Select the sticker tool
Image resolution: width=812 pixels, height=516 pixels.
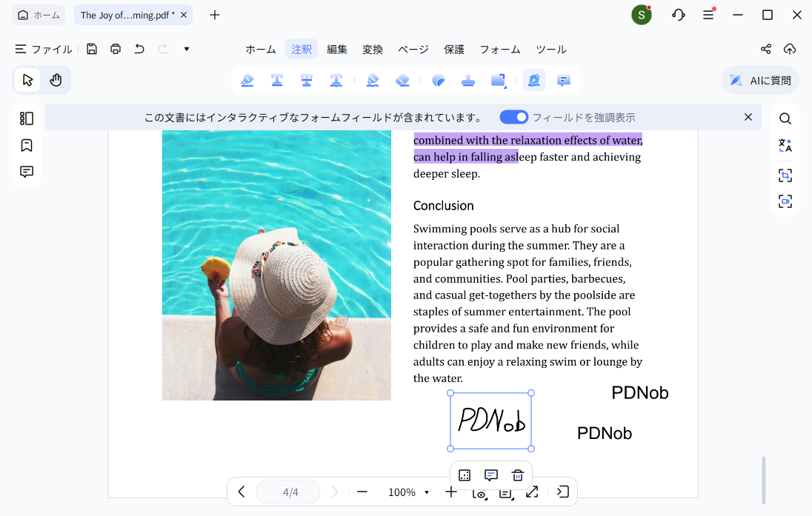coord(439,80)
